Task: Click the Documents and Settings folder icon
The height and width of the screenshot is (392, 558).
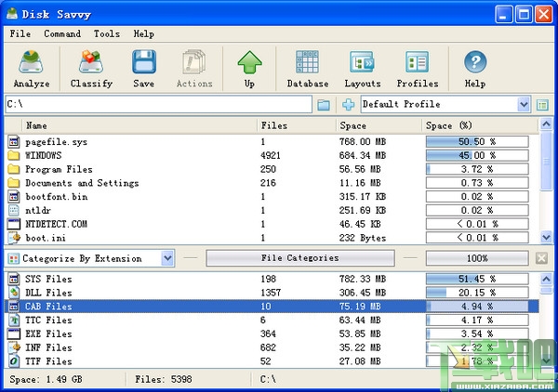Action: coord(14,183)
